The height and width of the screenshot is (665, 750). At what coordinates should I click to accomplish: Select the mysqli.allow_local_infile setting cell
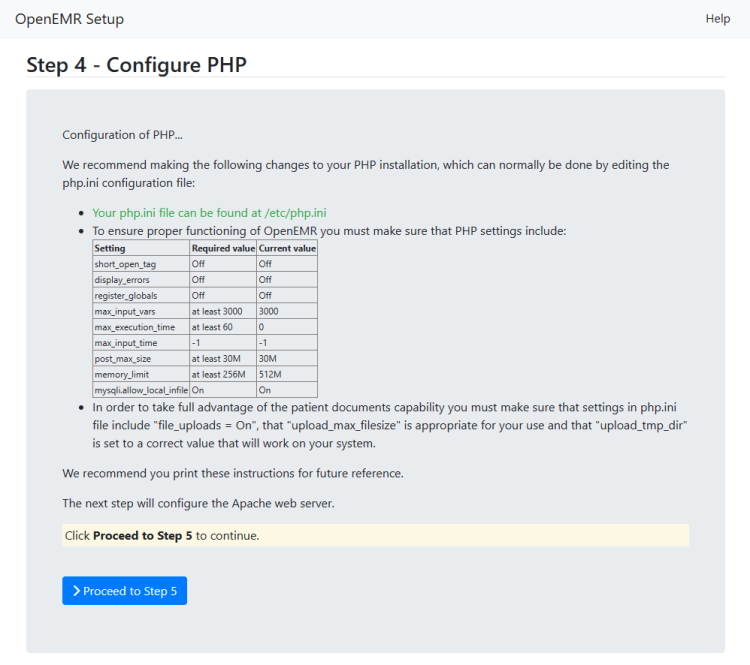[x=141, y=390]
